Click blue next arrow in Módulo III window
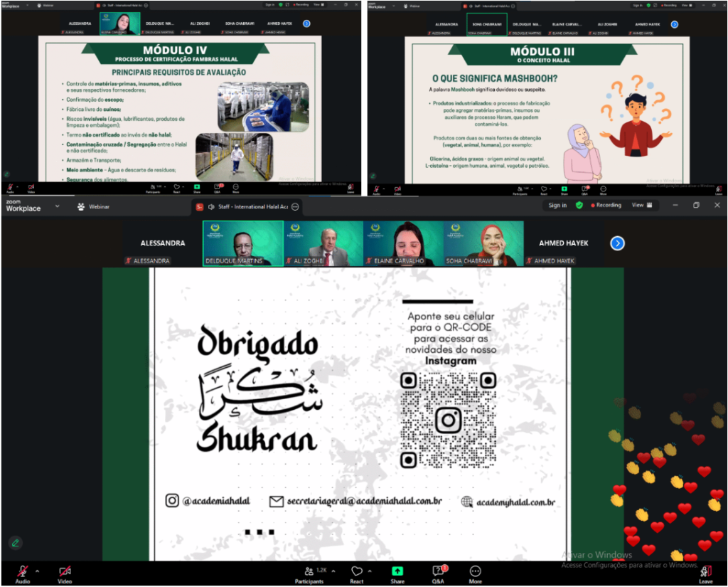728x587 pixels. [x=674, y=25]
